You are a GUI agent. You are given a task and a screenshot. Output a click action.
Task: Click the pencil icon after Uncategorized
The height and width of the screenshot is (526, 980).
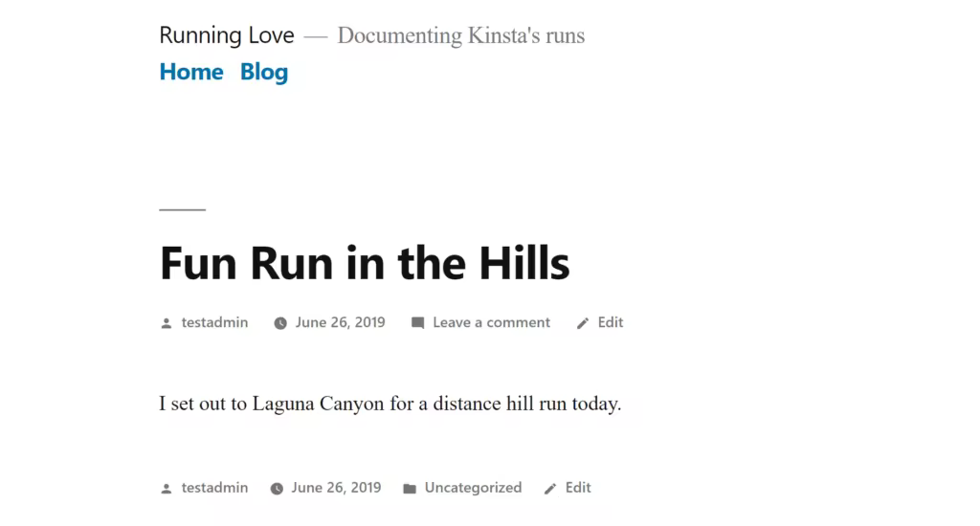pyautogui.click(x=550, y=489)
